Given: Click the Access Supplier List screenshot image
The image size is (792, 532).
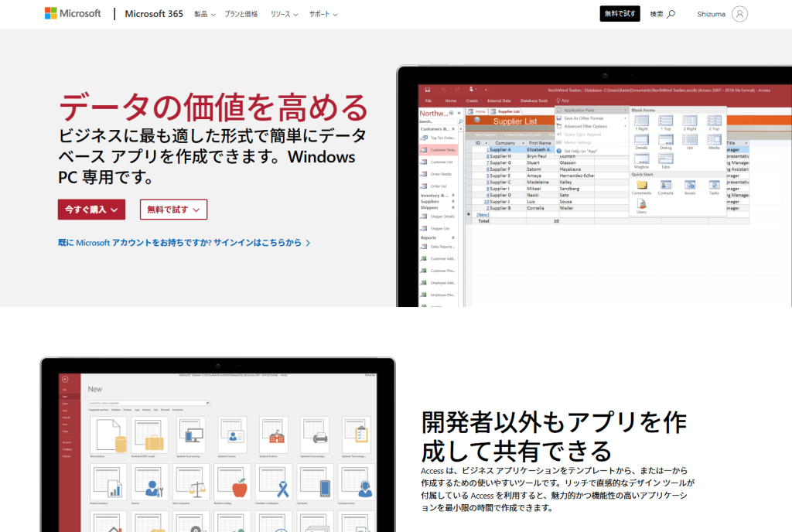Looking at the screenshot, I should [x=594, y=186].
